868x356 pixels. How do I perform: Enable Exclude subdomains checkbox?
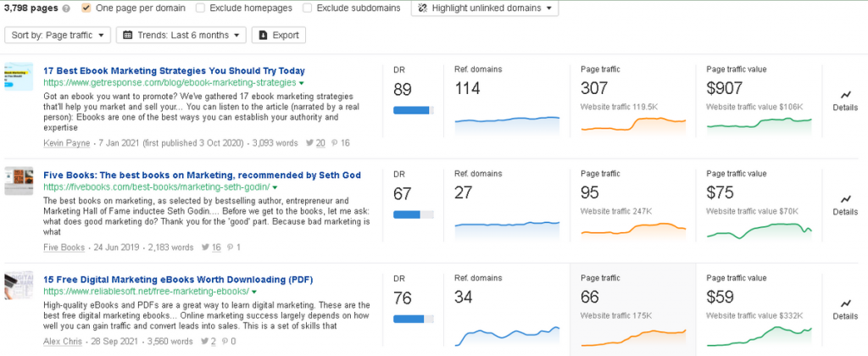pyautogui.click(x=309, y=8)
